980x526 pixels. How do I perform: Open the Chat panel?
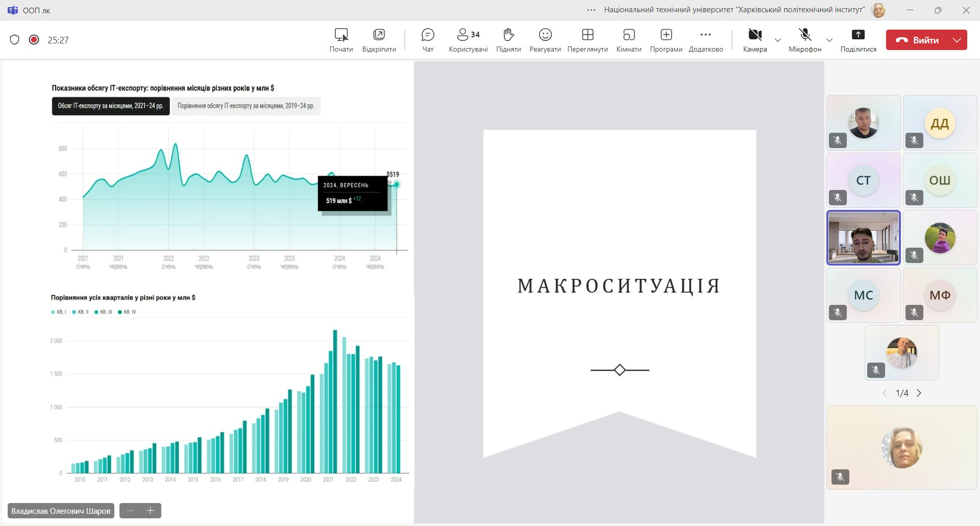point(428,40)
